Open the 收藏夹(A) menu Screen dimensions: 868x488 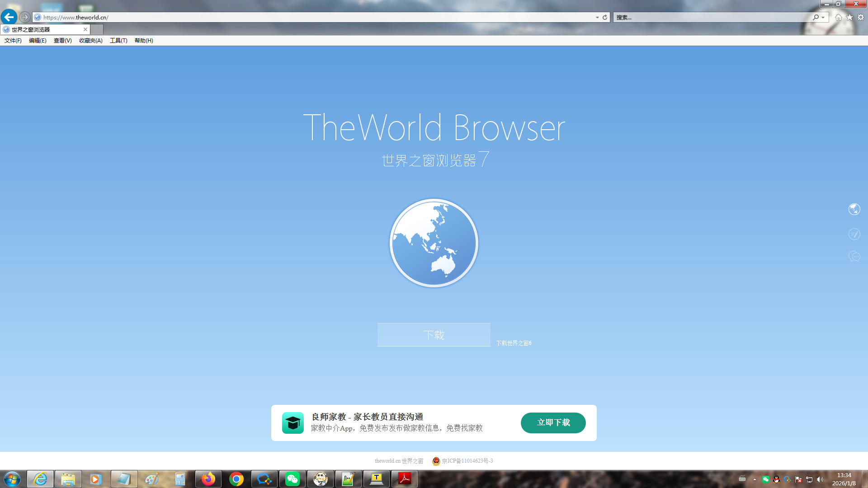point(90,41)
